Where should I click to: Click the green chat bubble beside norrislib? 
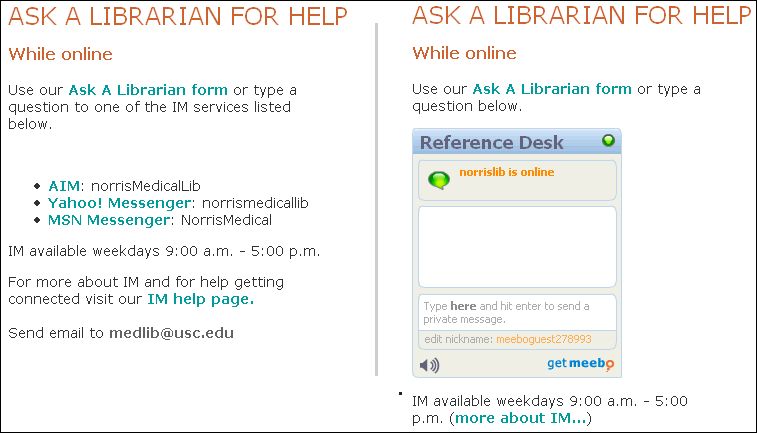pos(439,180)
